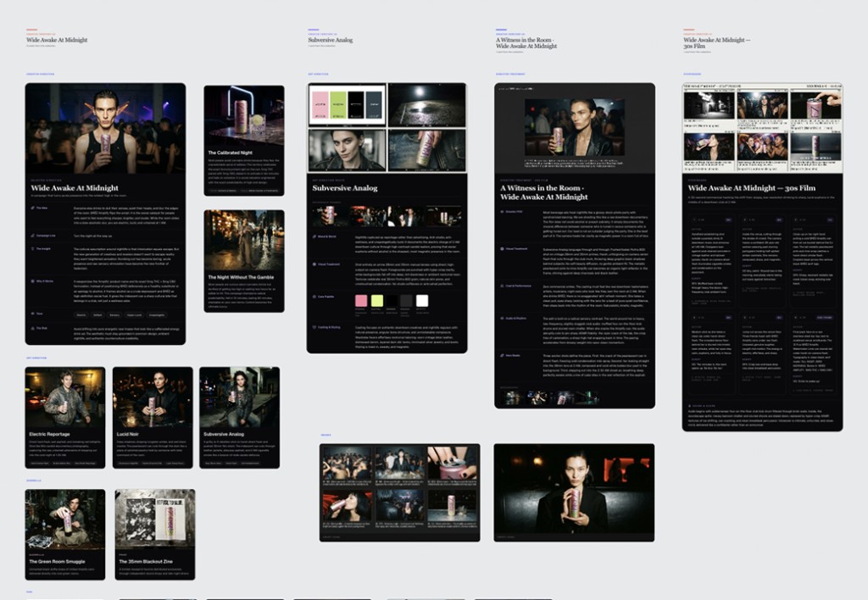The height and width of the screenshot is (600, 868).
Task: Click the Hyper-Lucid tone tag
Action: [134, 315]
